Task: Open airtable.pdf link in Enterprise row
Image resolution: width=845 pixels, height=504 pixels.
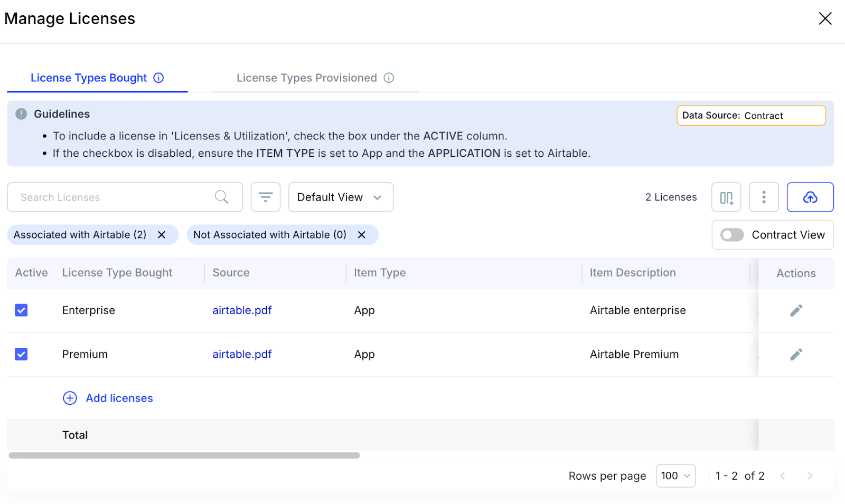Action: [242, 310]
